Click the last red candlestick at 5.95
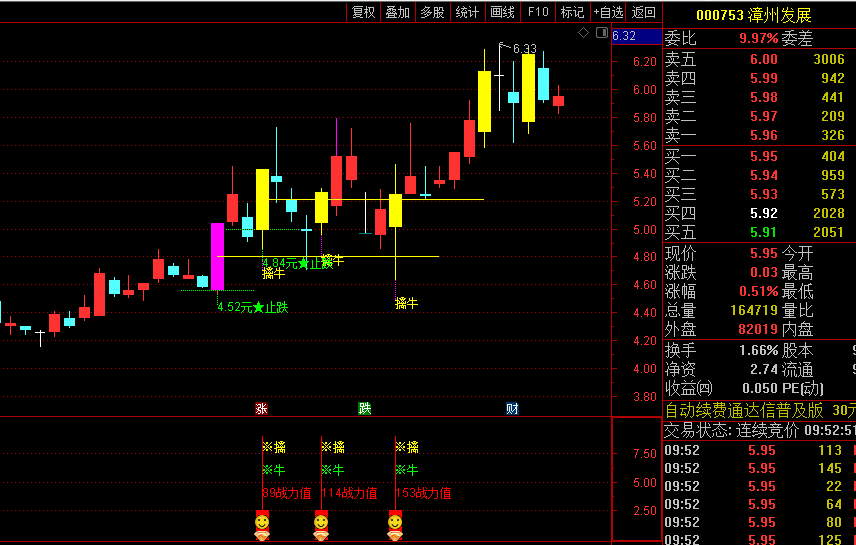This screenshot has height=545, width=856. pyautogui.click(x=558, y=100)
